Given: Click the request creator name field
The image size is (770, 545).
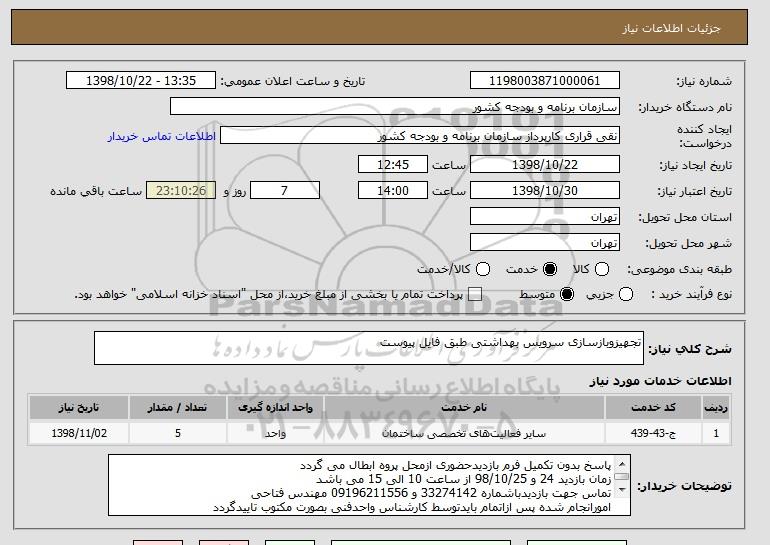Looking at the screenshot, I should coord(420,136).
